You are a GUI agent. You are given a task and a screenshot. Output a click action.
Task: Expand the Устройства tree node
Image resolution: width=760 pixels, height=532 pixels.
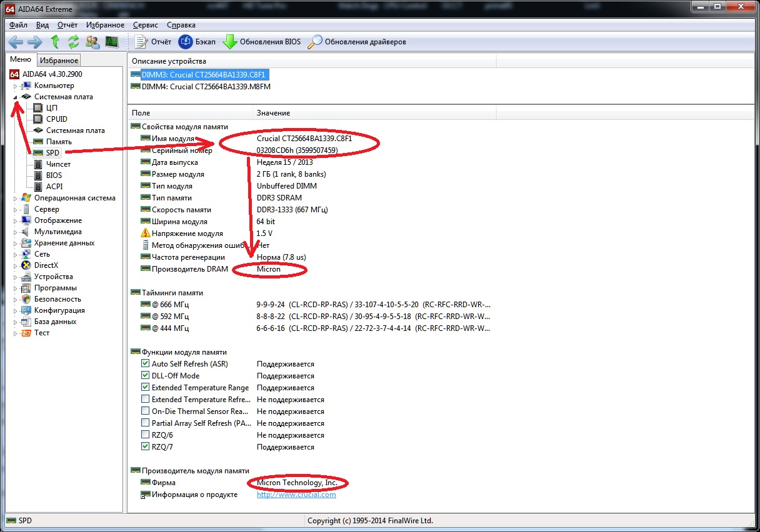point(16,277)
